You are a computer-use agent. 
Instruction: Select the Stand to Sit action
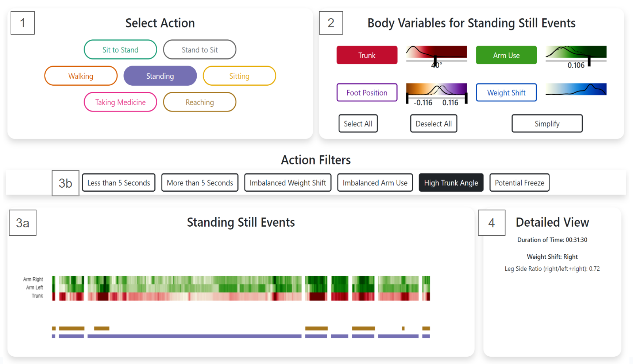pos(199,49)
